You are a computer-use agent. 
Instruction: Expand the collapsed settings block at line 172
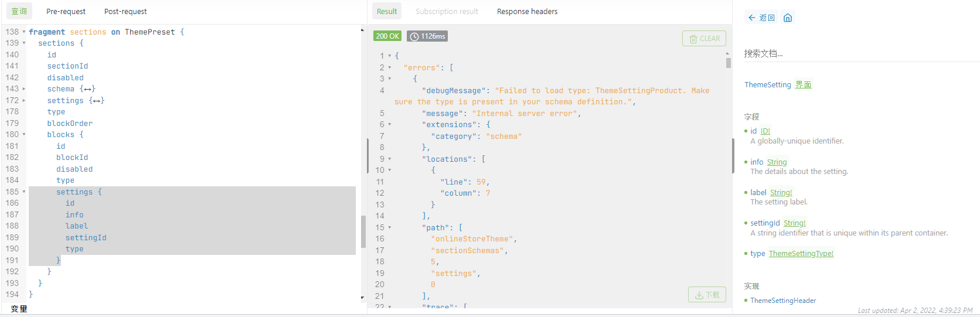[x=24, y=101]
